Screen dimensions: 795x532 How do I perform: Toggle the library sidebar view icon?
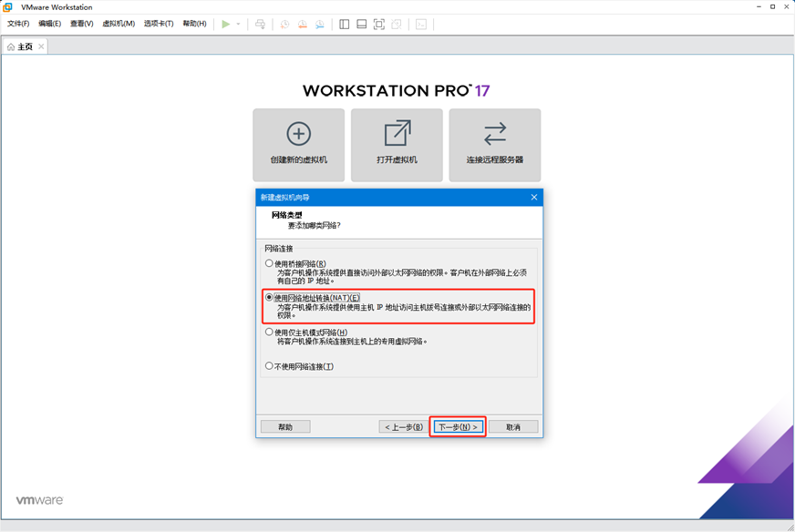pyautogui.click(x=345, y=24)
